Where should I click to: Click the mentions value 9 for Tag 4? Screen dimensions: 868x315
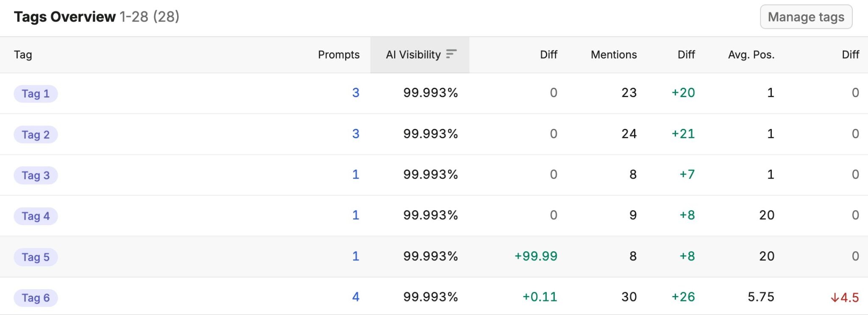(633, 215)
